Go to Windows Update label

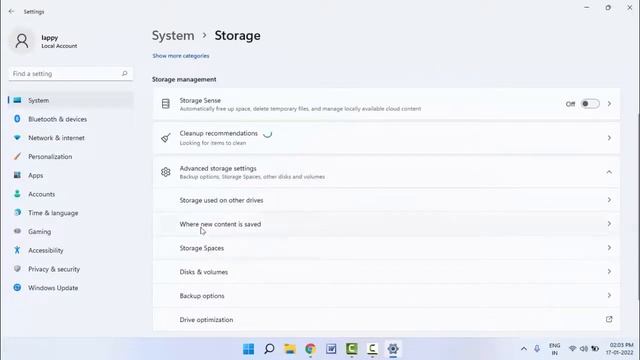click(53, 288)
